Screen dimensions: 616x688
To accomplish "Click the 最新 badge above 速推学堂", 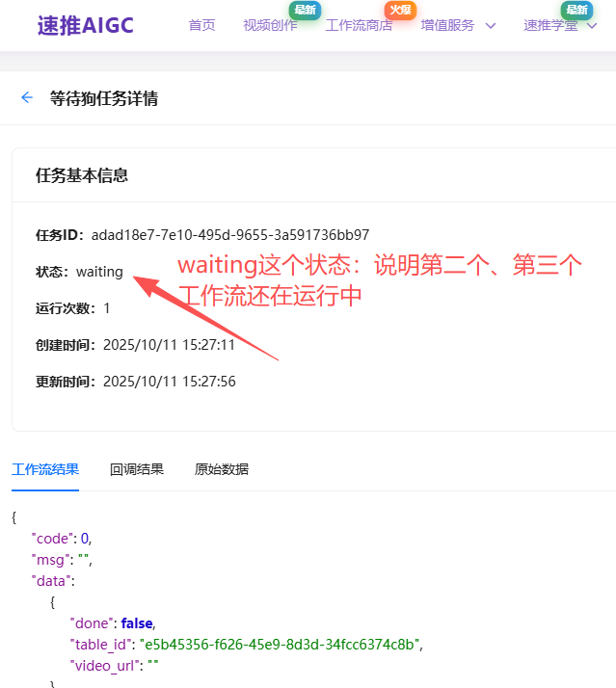I will 576,10.
